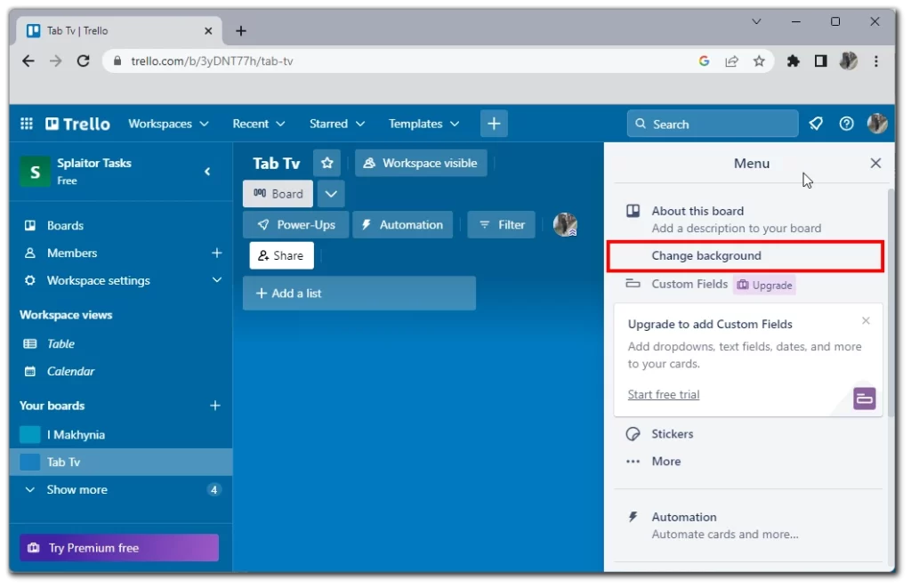Select the Tab Tv board in sidebar
Screen dimensions: 911x588
point(121,462)
